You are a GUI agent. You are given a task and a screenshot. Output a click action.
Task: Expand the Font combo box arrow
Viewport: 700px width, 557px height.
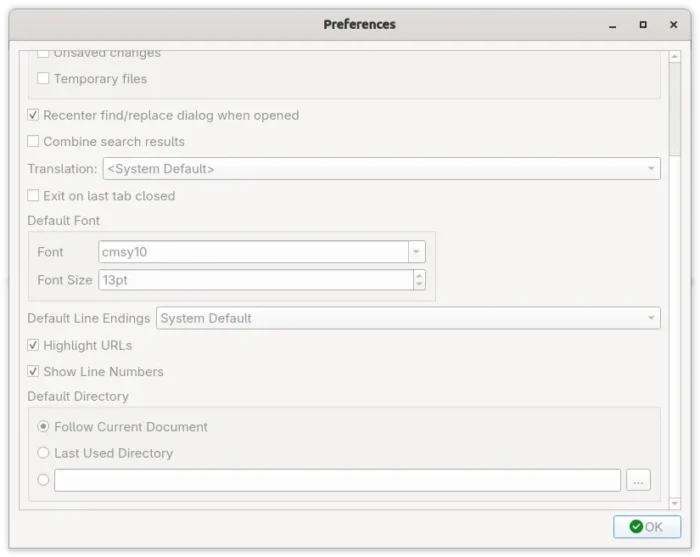click(x=417, y=252)
